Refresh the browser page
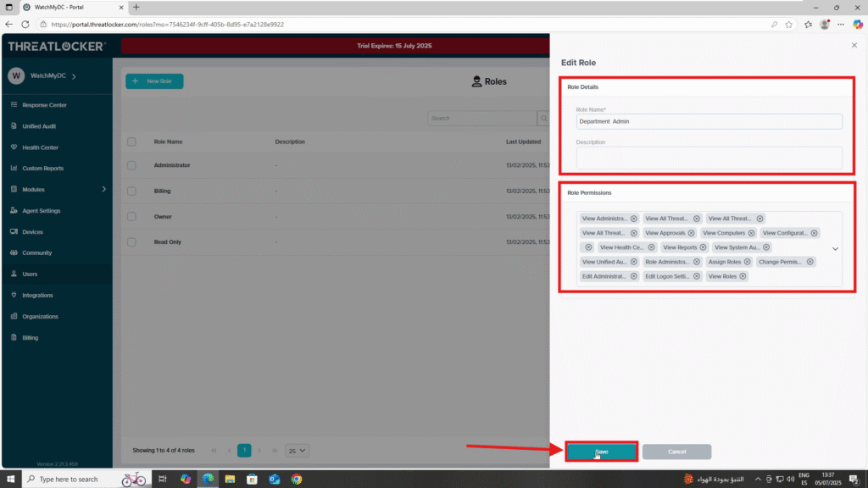The image size is (868, 488). (x=25, y=25)
